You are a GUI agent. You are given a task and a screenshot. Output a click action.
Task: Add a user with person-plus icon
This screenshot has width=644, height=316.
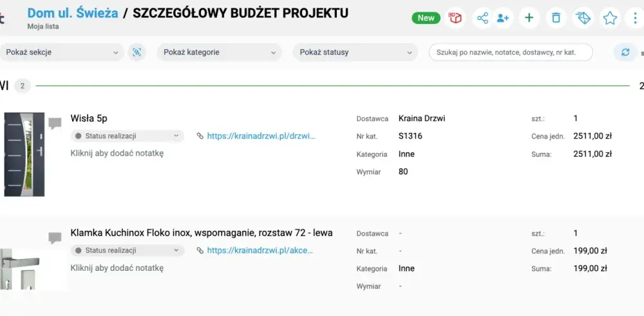coord(503,17)
